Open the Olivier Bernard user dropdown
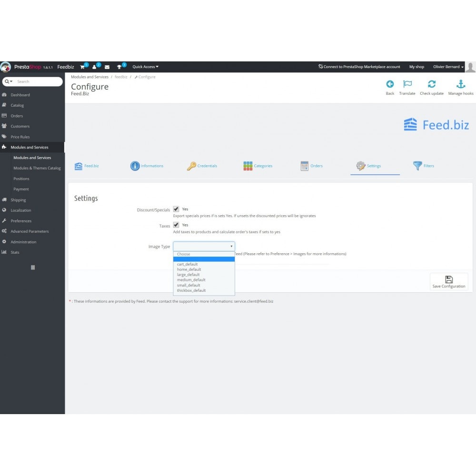 [448, 67]
